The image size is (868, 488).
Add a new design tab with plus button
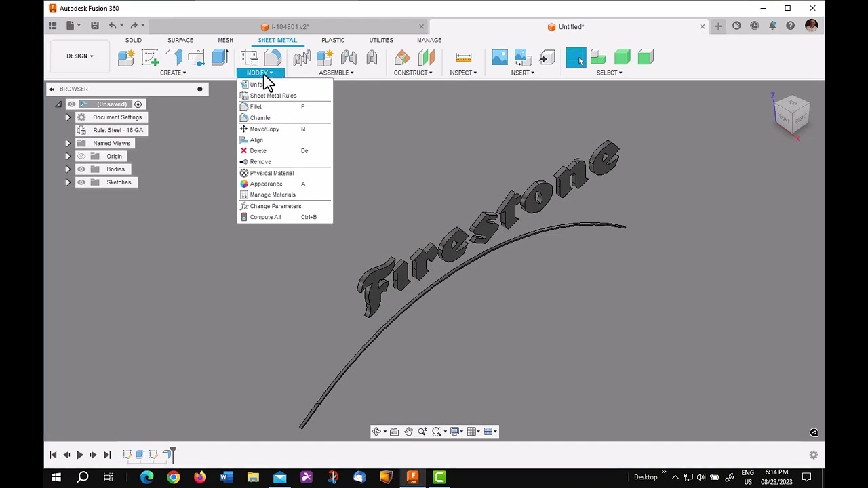tap(718, 26)
